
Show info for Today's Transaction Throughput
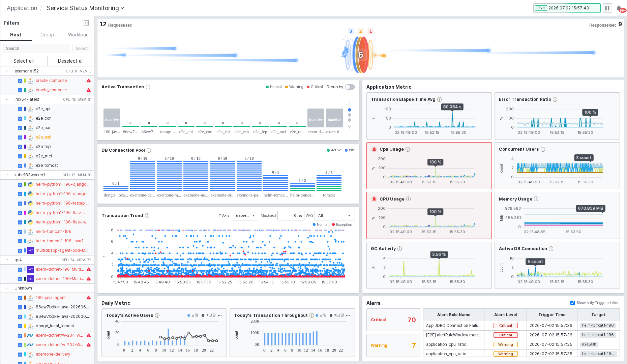tap(312, 315)
